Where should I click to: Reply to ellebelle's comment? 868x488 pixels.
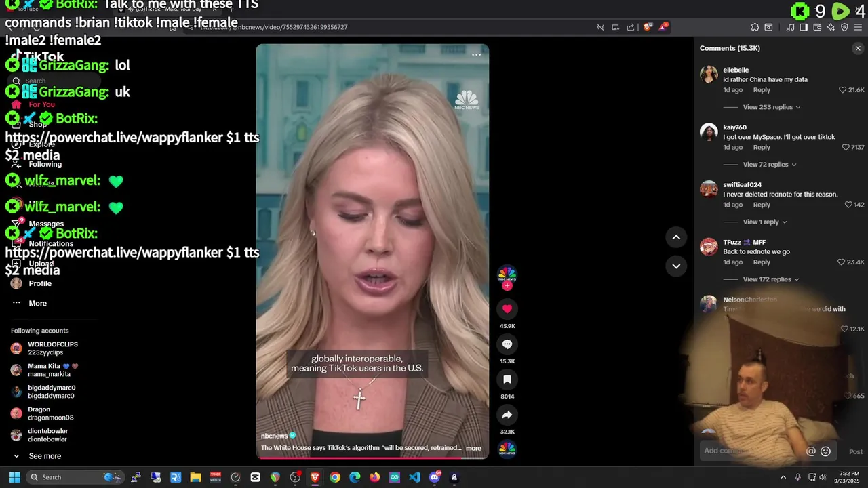762,90
